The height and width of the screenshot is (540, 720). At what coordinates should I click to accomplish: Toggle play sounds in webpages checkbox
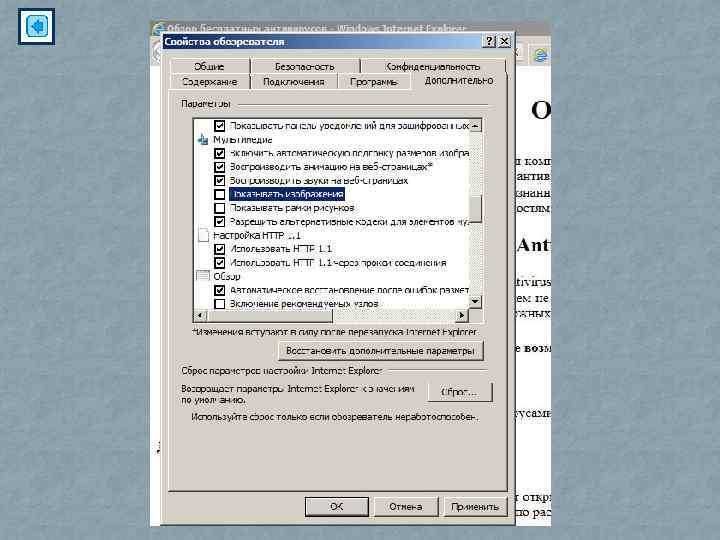[219, 180]
